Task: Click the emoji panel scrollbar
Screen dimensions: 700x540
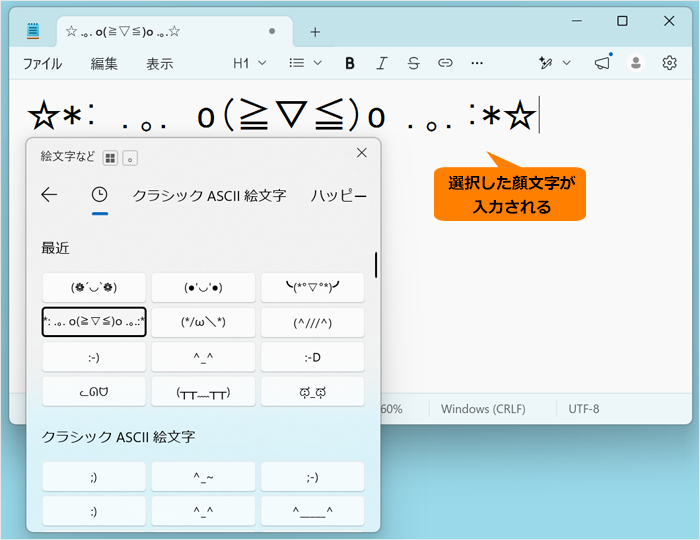Action: click(x=376, y=265)
